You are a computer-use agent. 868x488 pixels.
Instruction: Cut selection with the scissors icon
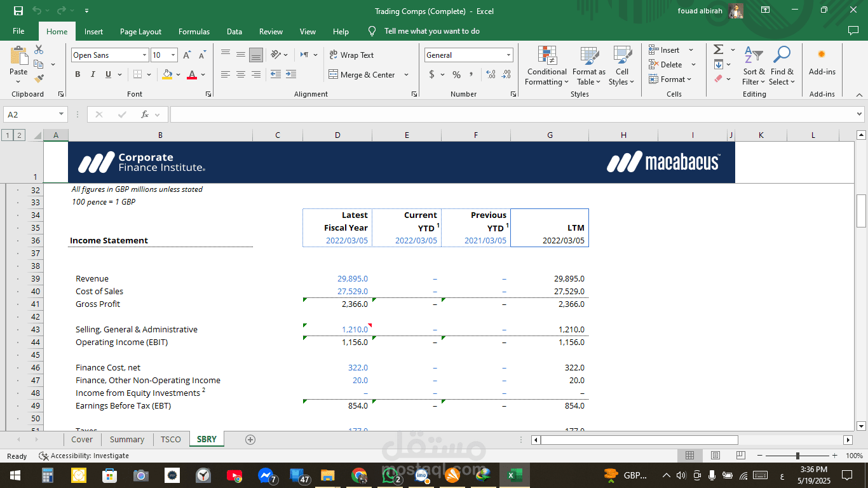pyautogui.click(x=39, y=50)
